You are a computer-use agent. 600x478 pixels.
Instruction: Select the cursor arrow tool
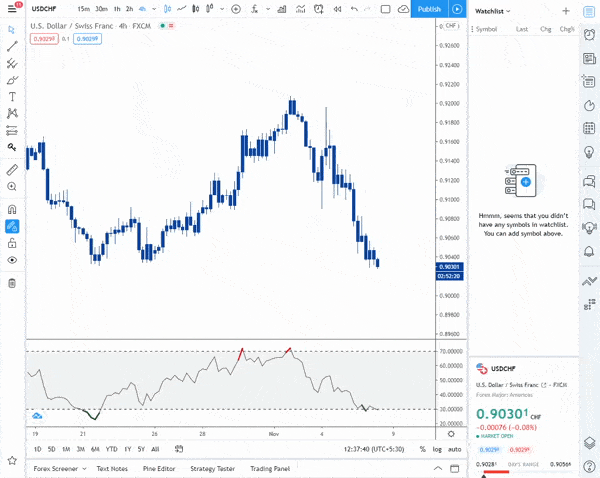tap(12, 29)
